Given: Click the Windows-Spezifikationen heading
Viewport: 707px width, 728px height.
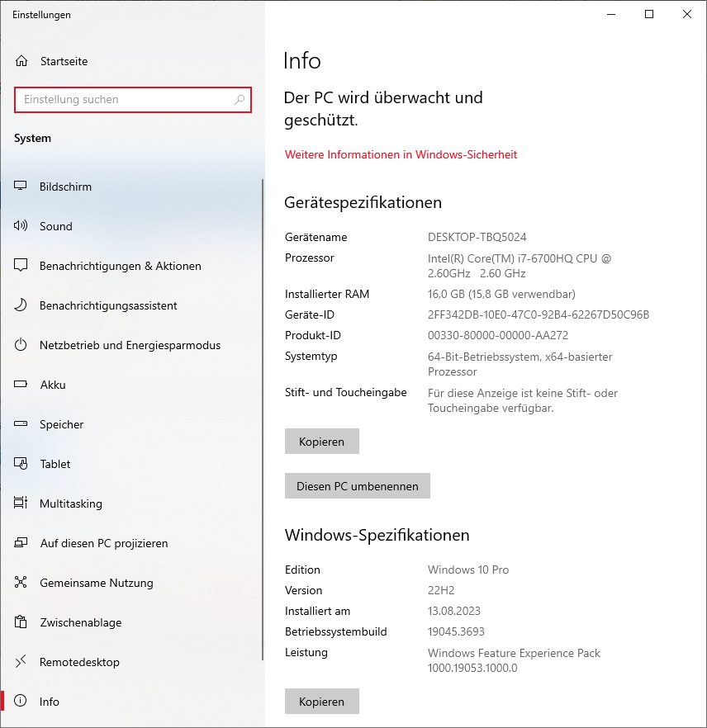Looking at the screenshot, I should [377, 535].
